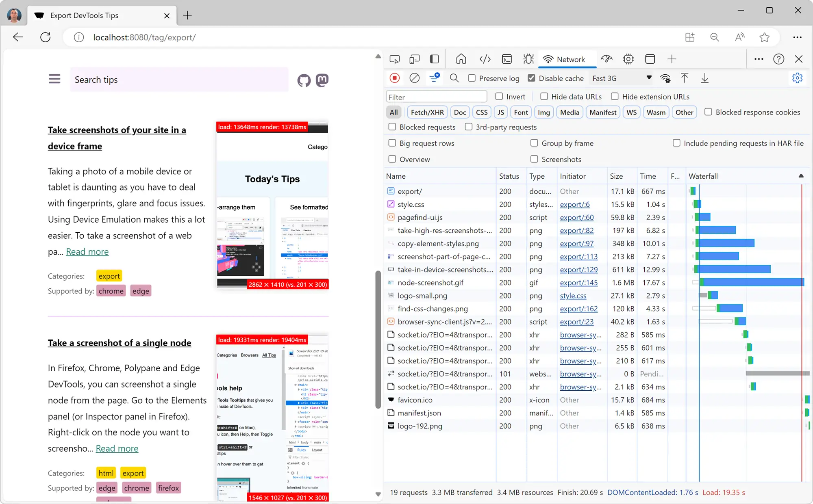Open the Elements tool icon

click(485, 59)
